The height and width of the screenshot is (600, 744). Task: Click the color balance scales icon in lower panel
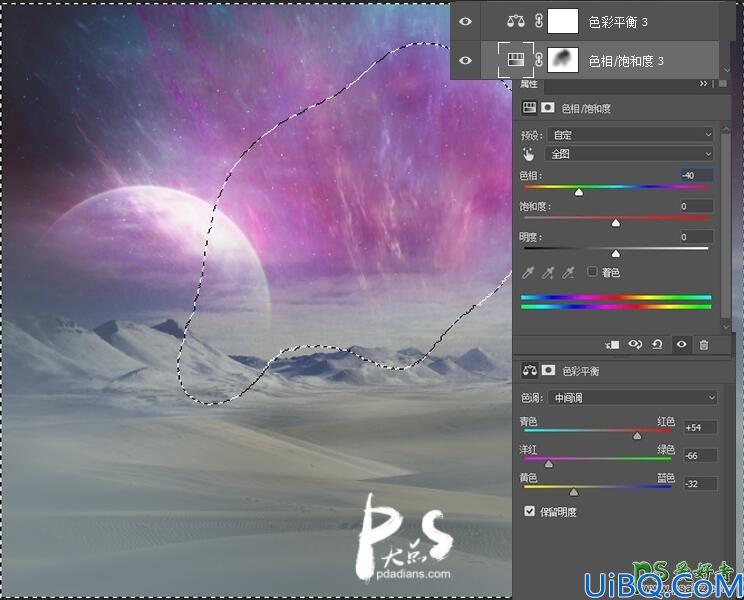[530, 370]
